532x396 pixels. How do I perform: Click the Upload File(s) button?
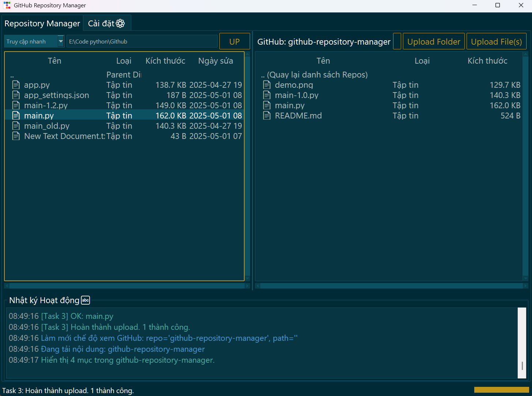[x=497, y=42]
